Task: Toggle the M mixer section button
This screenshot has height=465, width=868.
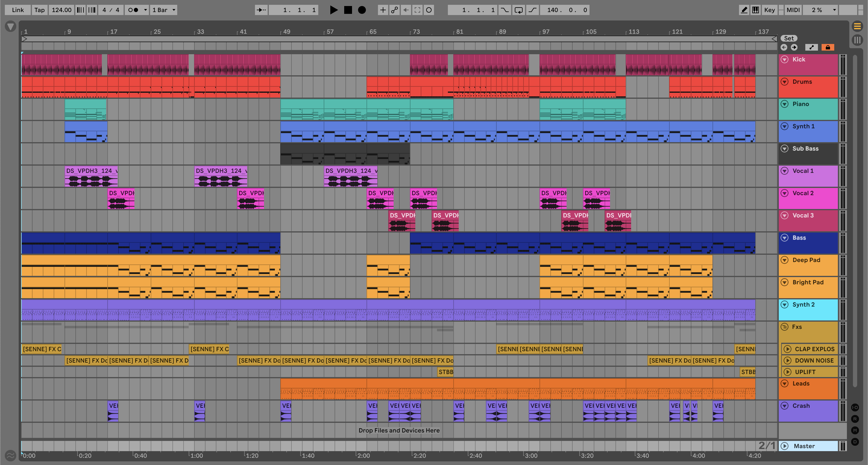Action: pos(855,430)
